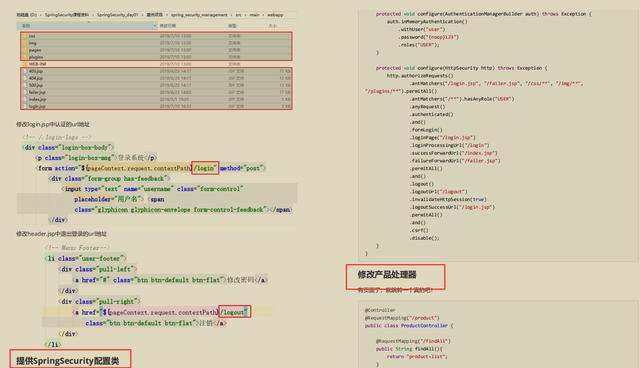Click the code line .logoutSuccessUrl("/login.jsp")
The image size is (640, 368).
coord(453,207)
